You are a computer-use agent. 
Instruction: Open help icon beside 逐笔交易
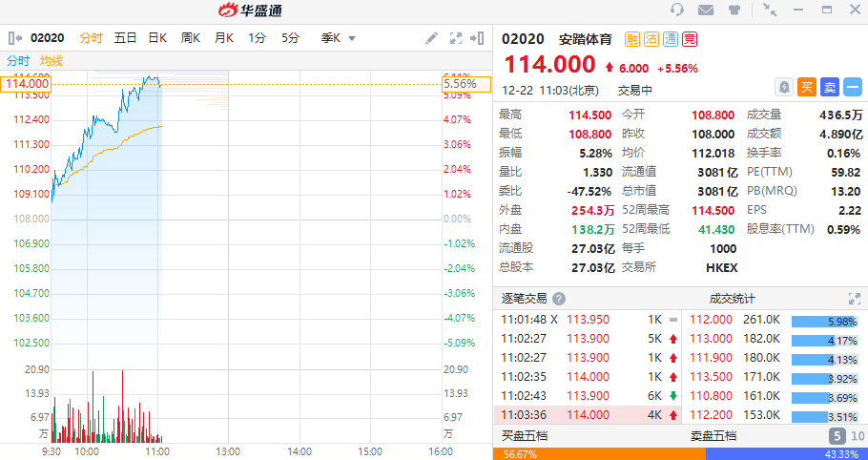click(x=559, y=299)
